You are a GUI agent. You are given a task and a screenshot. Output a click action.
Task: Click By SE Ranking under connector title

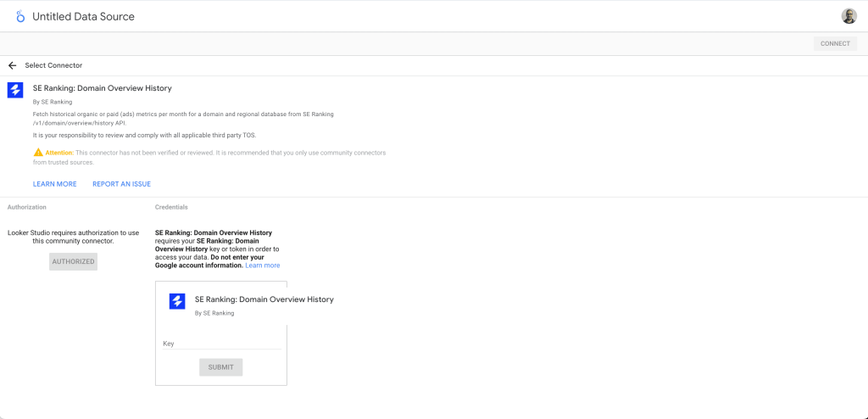(53, 102)
